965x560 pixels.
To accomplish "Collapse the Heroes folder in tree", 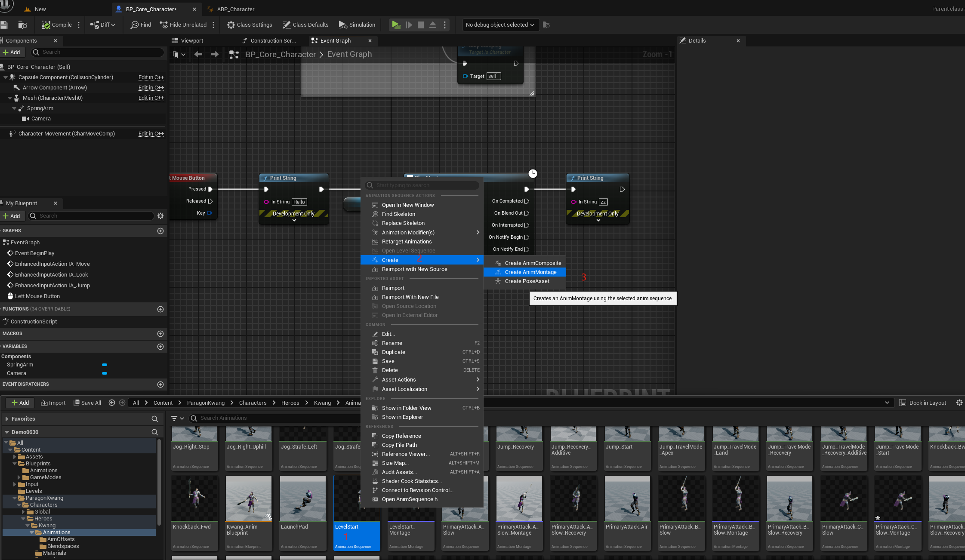I will [24, 519].
